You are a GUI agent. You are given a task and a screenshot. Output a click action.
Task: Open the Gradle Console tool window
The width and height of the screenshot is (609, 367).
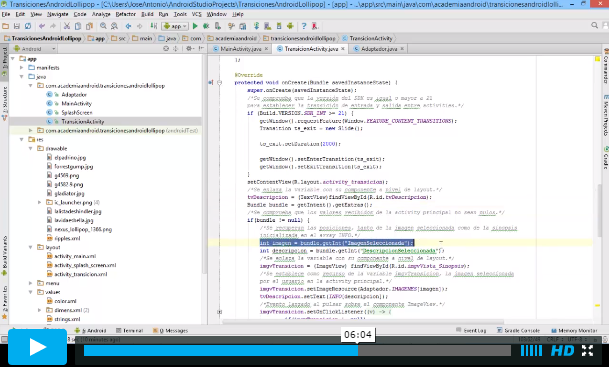(x=519, y=330)
